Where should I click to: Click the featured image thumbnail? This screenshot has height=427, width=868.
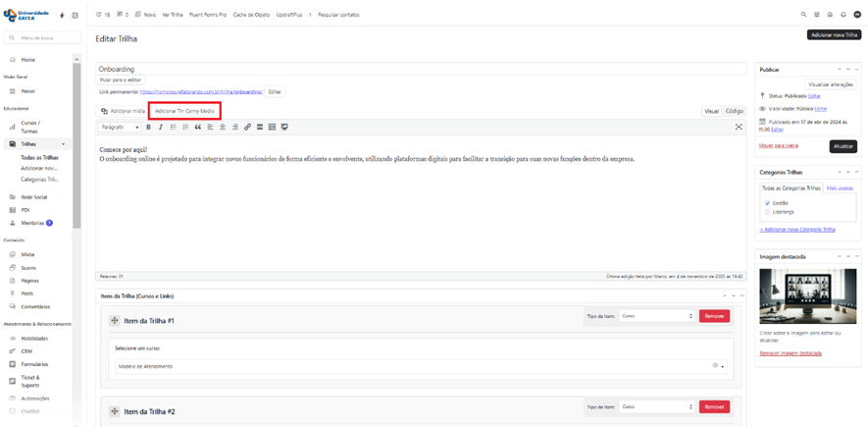(800, 296)
